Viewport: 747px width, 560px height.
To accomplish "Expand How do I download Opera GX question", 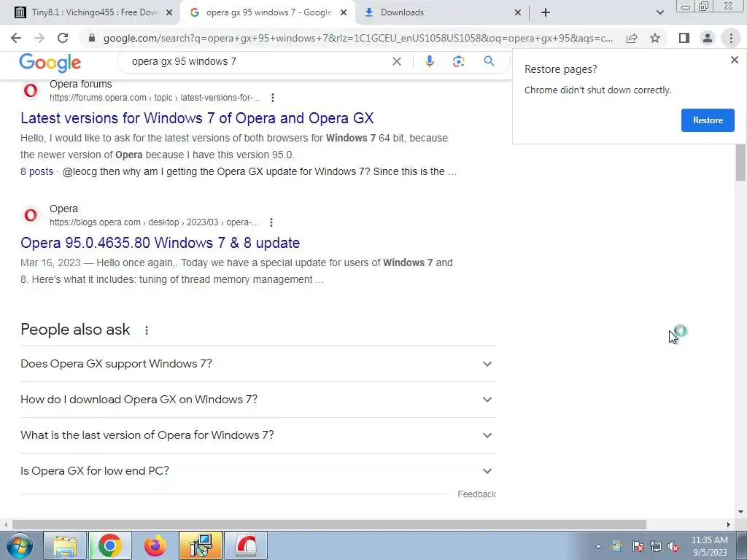I will pos(258,400).
